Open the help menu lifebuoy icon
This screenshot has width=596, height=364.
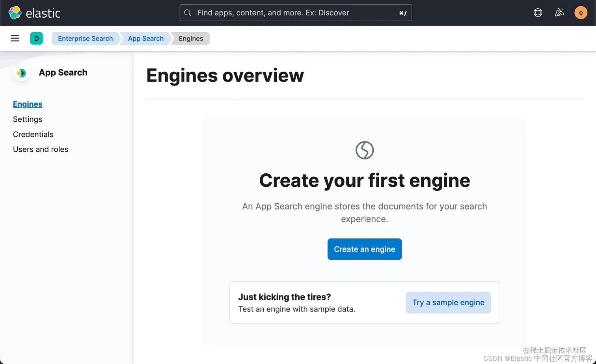tap(538, 13)
